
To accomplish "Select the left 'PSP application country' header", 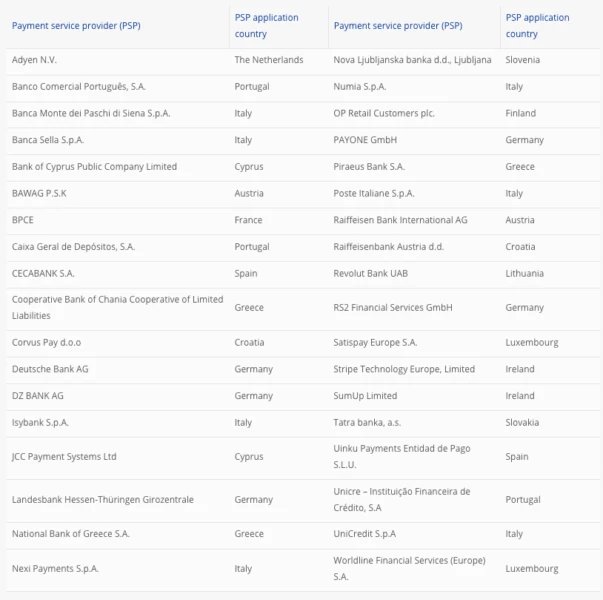I will pos(267,26).
